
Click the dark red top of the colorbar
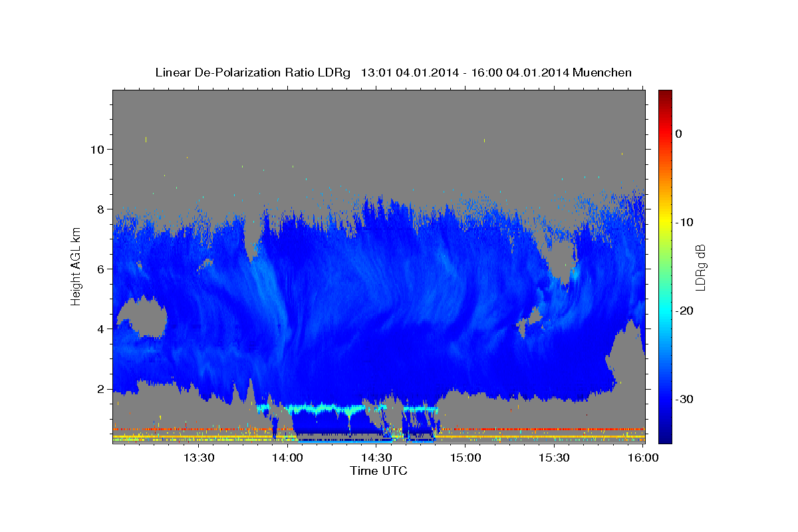(x=665, y=95)
